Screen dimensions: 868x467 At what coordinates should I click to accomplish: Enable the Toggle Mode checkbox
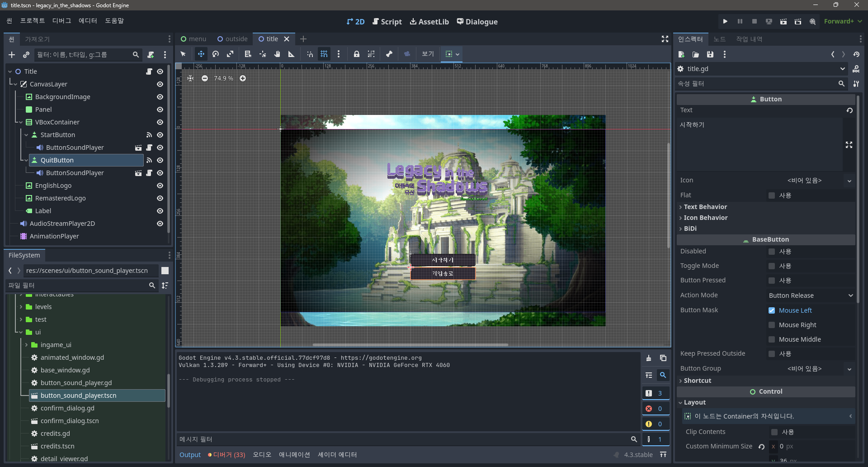[772, 266]
